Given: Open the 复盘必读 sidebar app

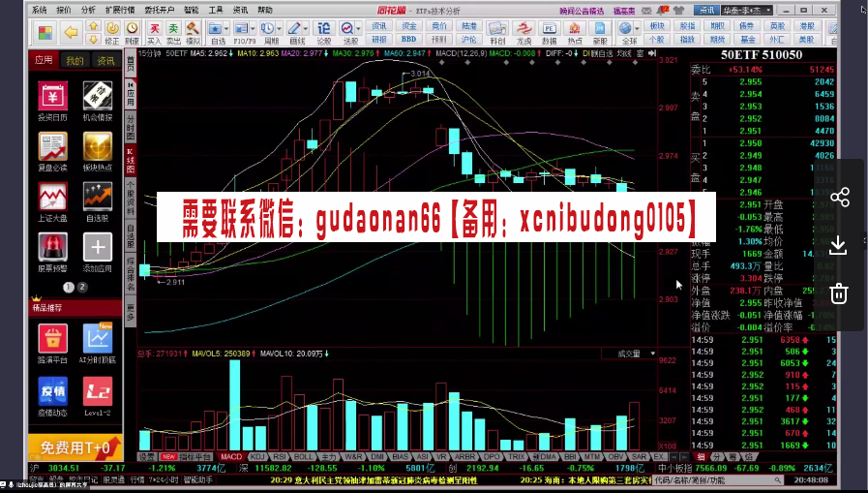Looking at the screenshot, I should click(x=52, y=151).
